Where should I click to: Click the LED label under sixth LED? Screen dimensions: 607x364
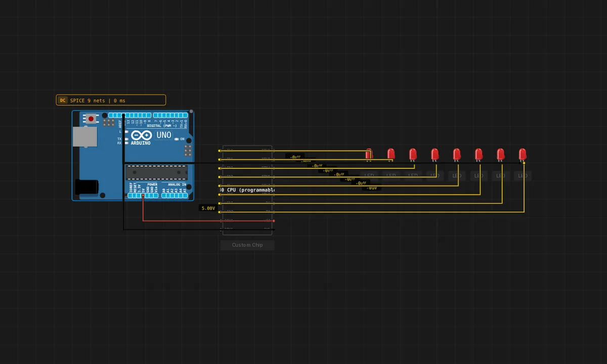tap(479, 176)
